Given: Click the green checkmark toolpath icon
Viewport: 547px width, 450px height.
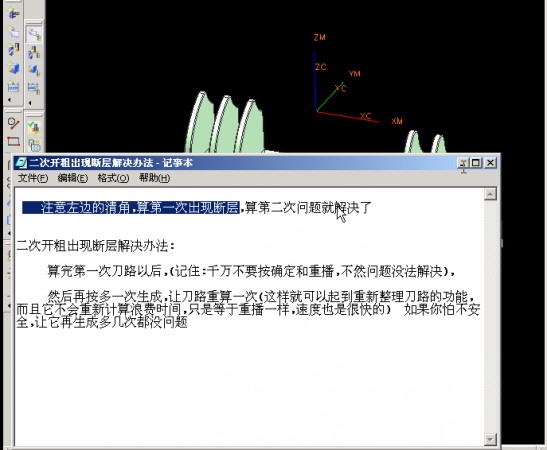Looking at the screenshot, I should pyautogui.click(x=34, y=128).
